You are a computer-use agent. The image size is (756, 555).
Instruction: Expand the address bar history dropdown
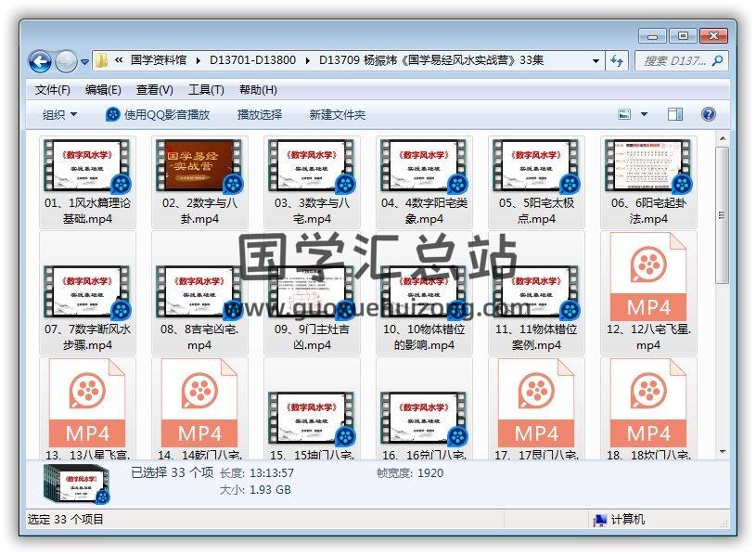click(596, 61)
